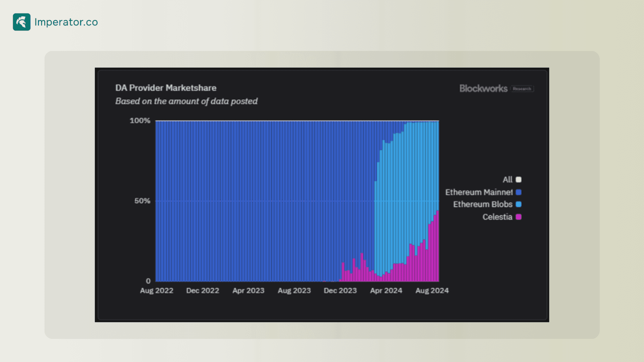
Task: Select the Ethereum Mainnet legend label
Action: (479, 192)
